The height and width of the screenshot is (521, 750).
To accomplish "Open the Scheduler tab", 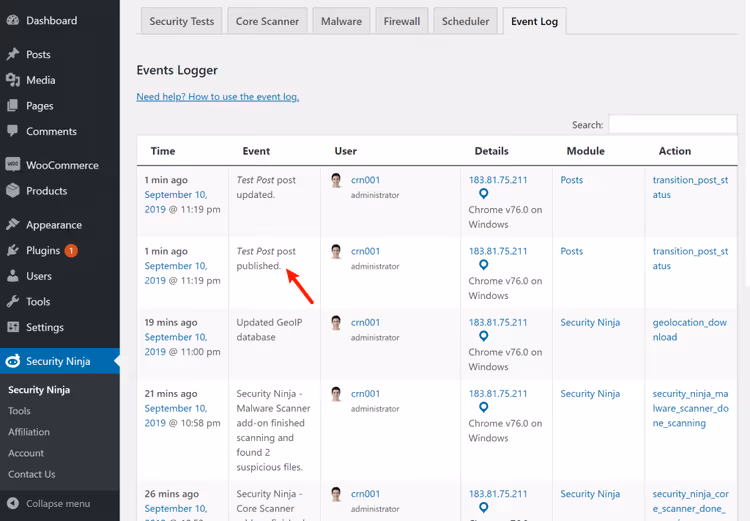I will (465, 21).
